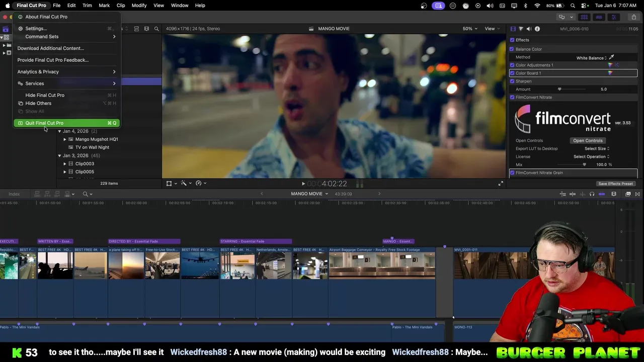Disable FilmConvert Nitrate Grain effect
Screen dimensions: 644x362
[512, 173]
